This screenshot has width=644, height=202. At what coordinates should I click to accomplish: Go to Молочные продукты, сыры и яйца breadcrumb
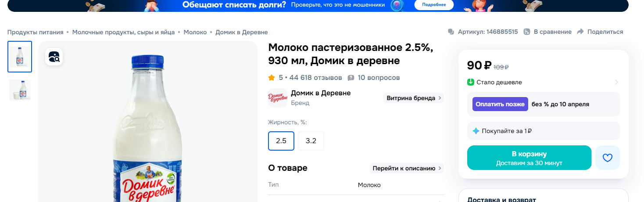[x=123, y=32]
